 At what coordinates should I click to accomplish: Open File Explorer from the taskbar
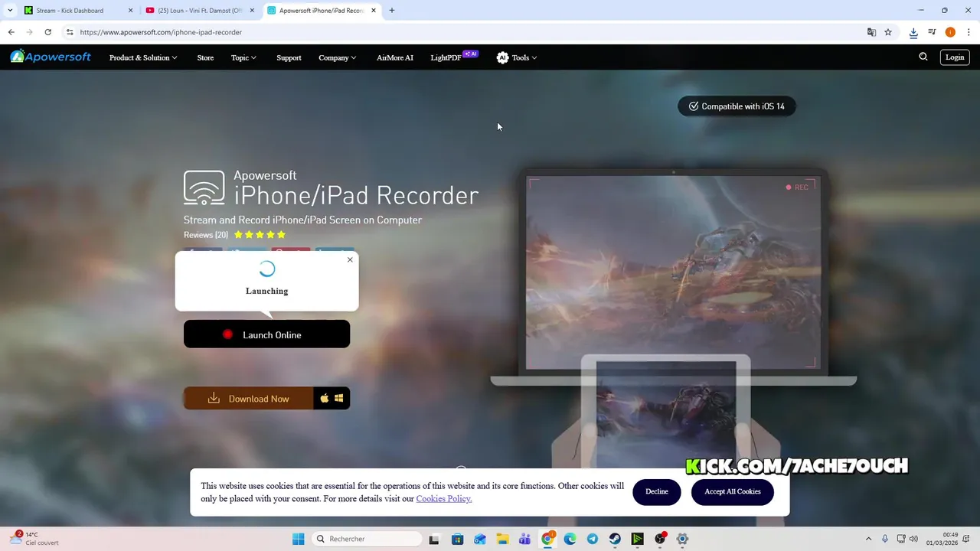click(502, 539)
